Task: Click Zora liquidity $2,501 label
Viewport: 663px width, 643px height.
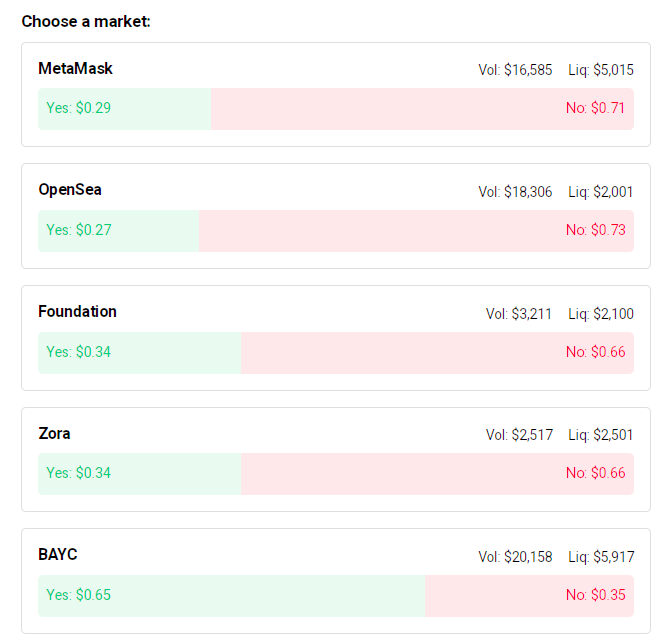Action: click(x=601, y=435)
